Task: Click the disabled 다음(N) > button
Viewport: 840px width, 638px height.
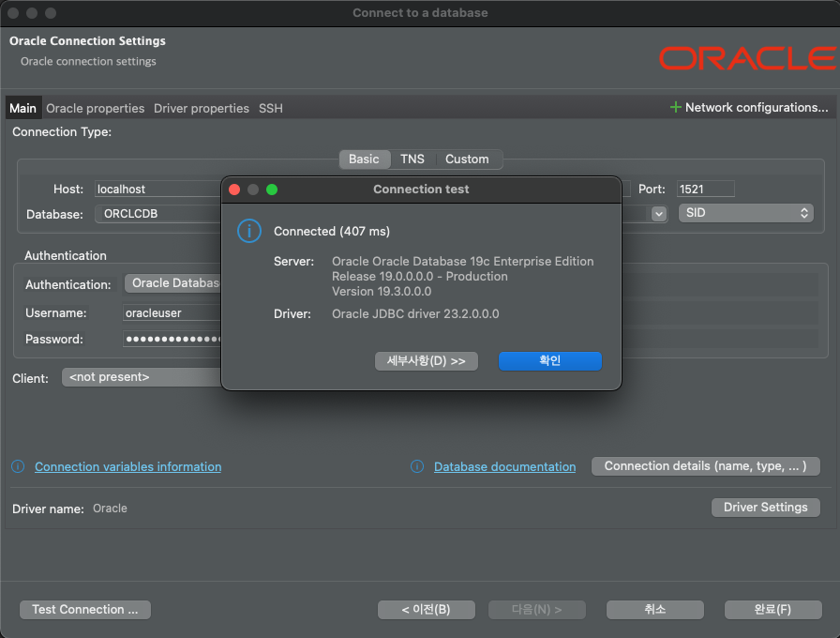Action: coord(537,610)
